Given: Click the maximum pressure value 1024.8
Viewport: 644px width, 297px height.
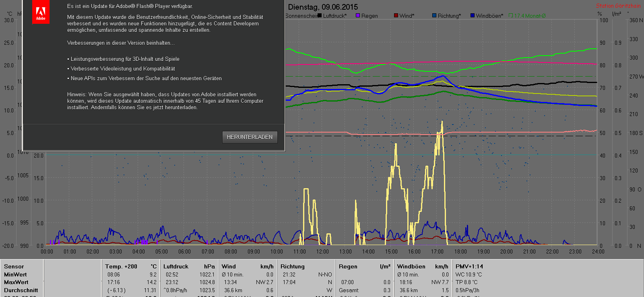Looking at the screenshot, I should coord(207,282).
